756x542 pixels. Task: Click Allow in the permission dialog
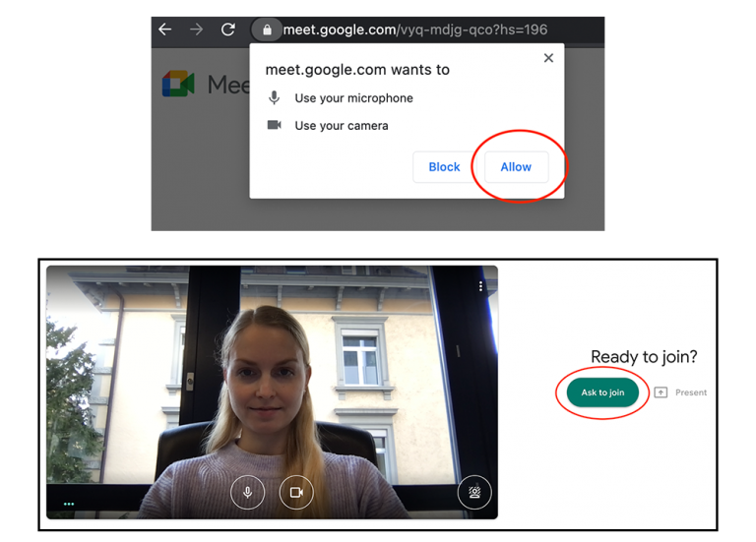516,166
